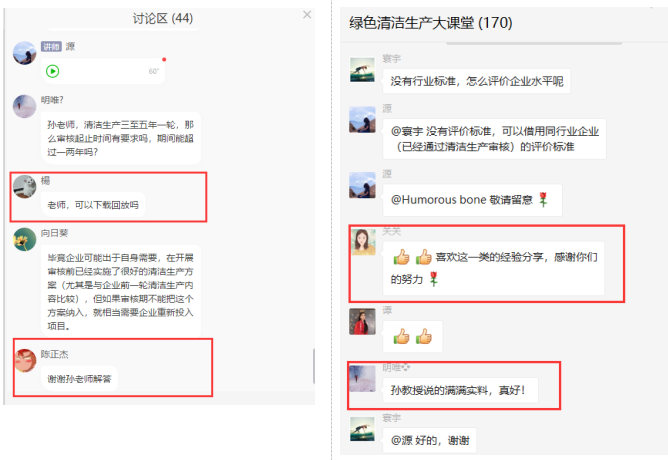This screenshot has height=460, width=668.
Task: Select the @Humorous bone 敬请留意 message
Action: (x=472, y=200)
